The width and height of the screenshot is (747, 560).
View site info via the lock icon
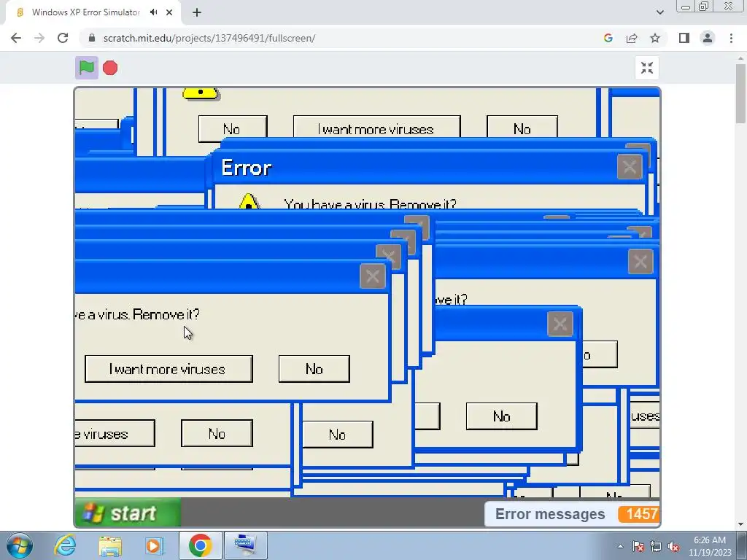pyautogui.click(x=92, y=38)
